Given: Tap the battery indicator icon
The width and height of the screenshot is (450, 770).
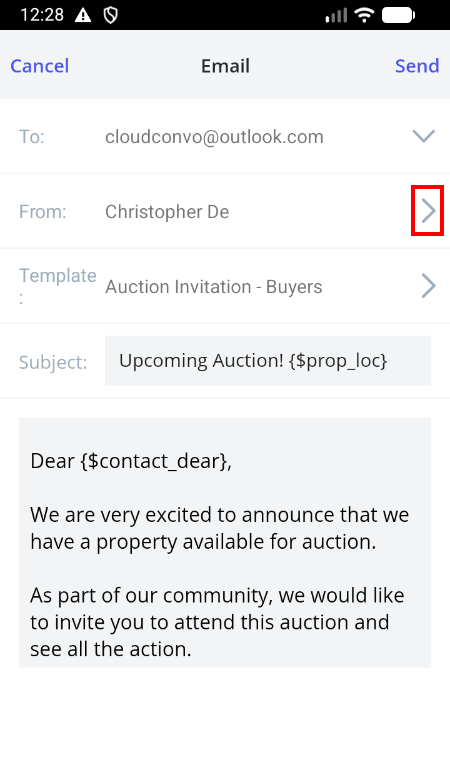Looking at the screenshot, I should [398, 15].
